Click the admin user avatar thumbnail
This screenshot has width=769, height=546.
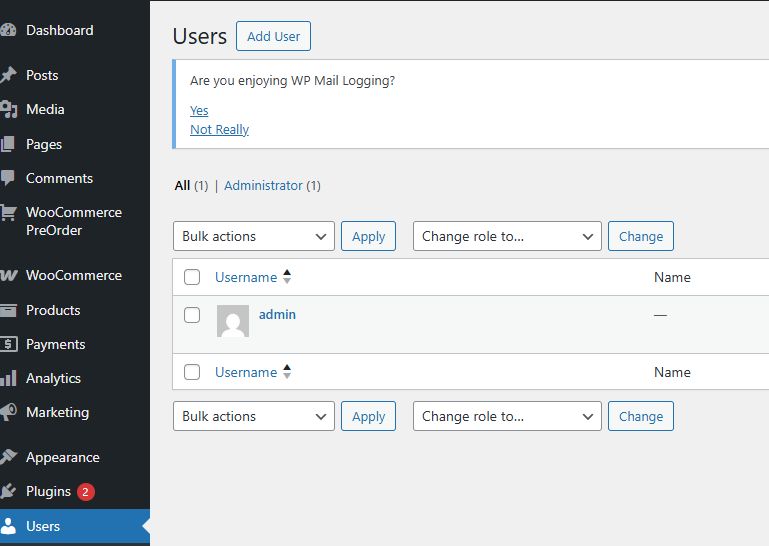pyautogui.click(x=233, y=321)
